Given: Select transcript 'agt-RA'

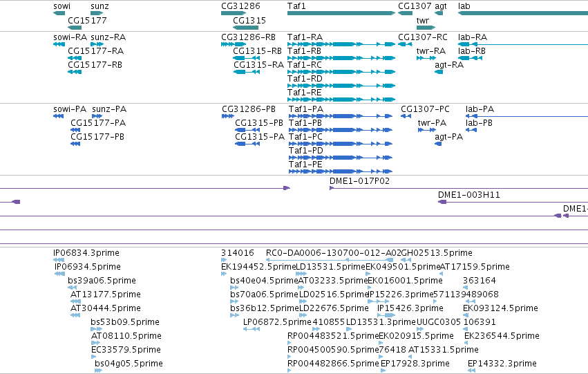Looking at the screenshot, I should tap(449, 65).
